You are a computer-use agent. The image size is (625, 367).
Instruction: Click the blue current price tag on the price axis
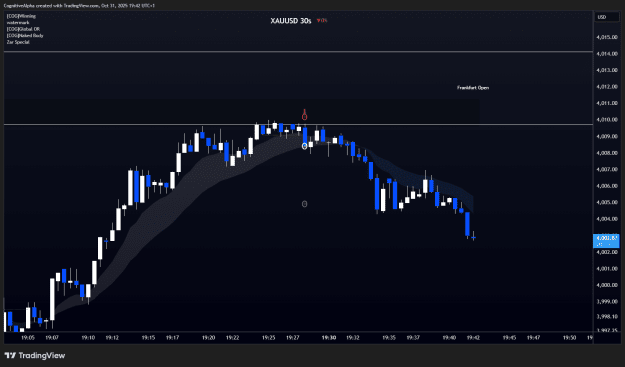[606, 241]
